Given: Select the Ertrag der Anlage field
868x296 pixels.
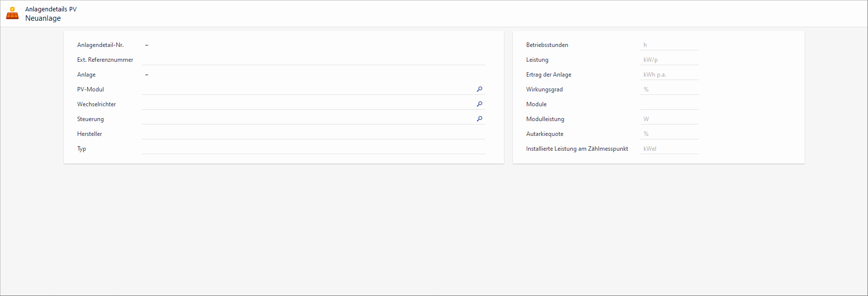Looking at the screenshot, I should point(669,75).
